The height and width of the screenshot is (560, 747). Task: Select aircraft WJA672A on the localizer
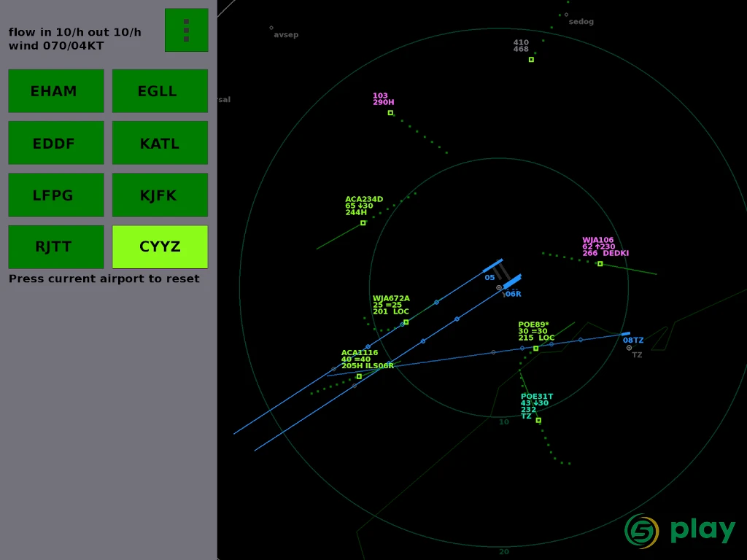[x=406, y=322]
